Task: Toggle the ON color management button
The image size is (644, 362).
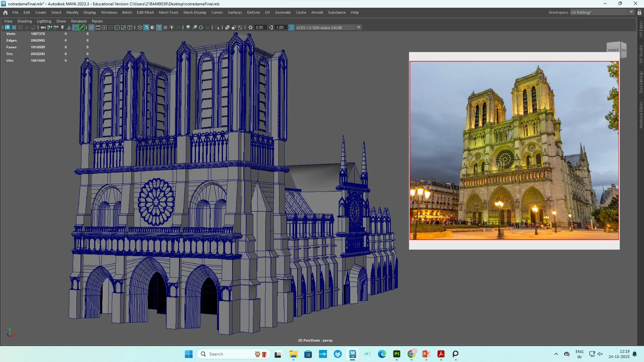Action: (291, 27)
